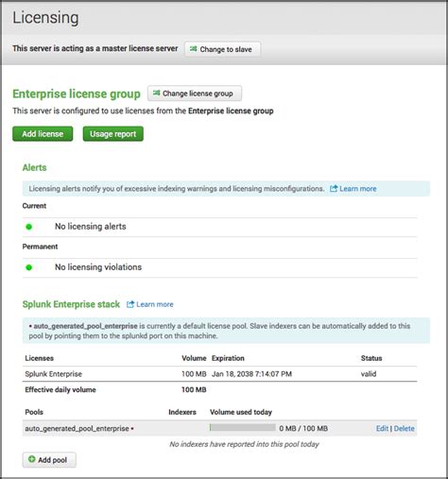
Task: Click the external link icon beside Alerts Learn more
Action: pyautogui.click(x=334, y=188)
